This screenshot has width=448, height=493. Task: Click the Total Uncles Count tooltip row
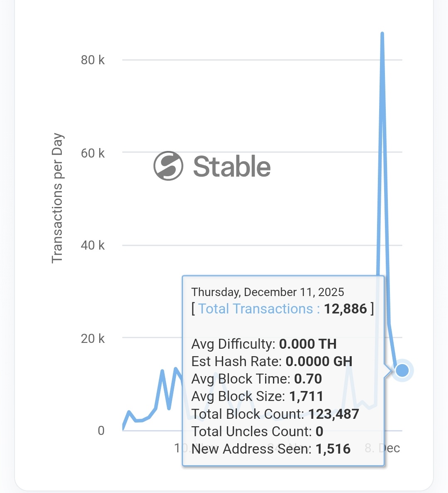257,432
